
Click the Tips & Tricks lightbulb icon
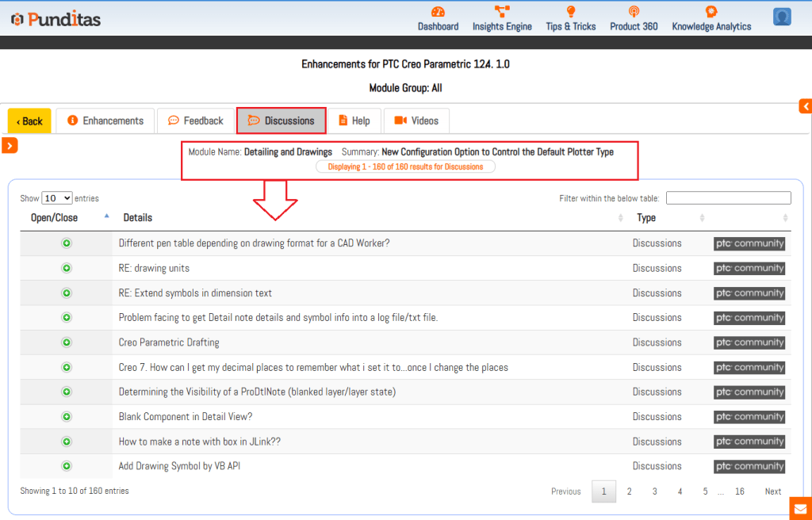tap(570, 11)
